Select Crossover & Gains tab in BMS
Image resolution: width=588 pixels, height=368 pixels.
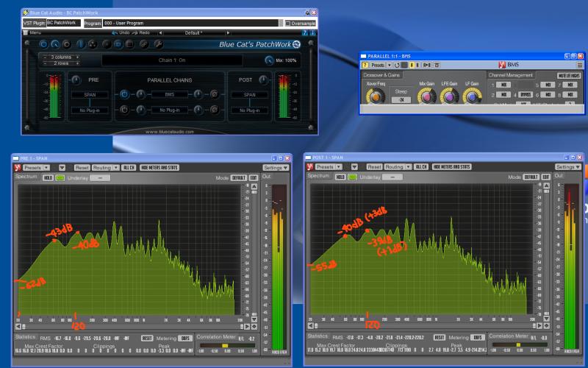(381, 75)
